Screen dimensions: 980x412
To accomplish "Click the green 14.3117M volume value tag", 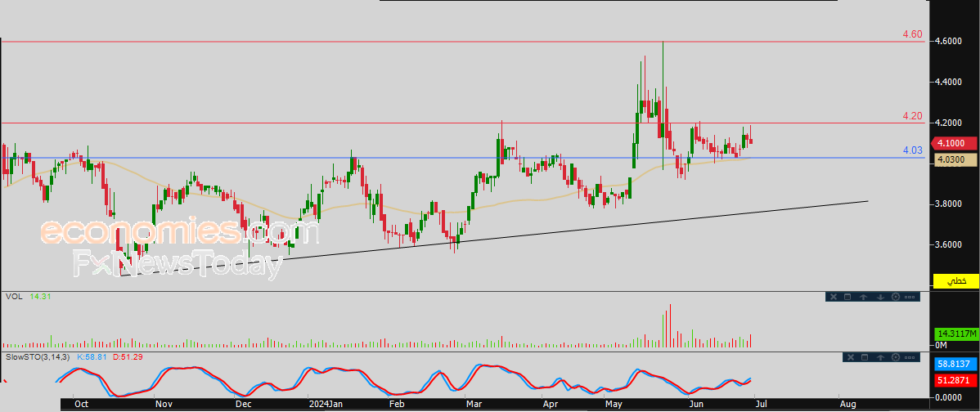I will click(955, 334).
